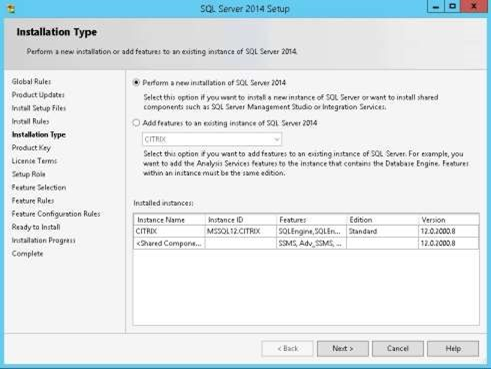Select Installation Progress step in sidebar
Screen dimensions: 491x369
coord(43,240)
